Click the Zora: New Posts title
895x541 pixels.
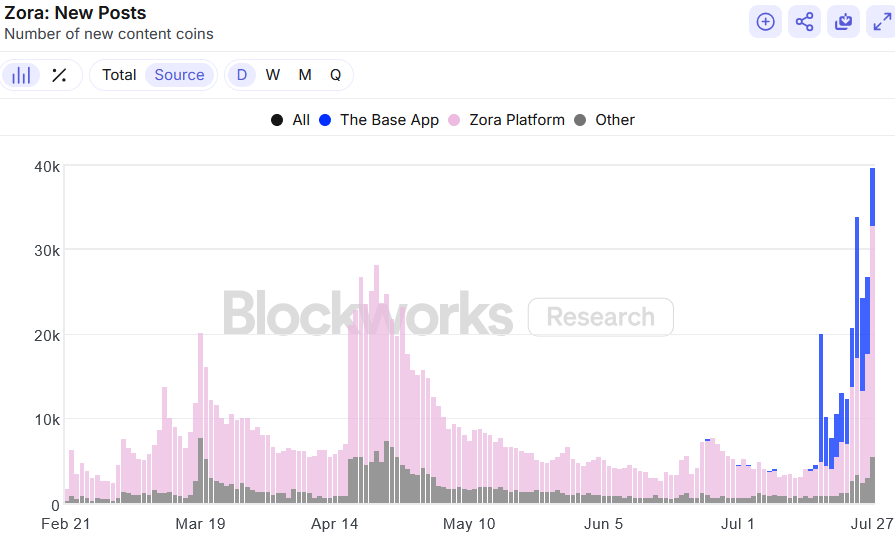coord(75,13)
